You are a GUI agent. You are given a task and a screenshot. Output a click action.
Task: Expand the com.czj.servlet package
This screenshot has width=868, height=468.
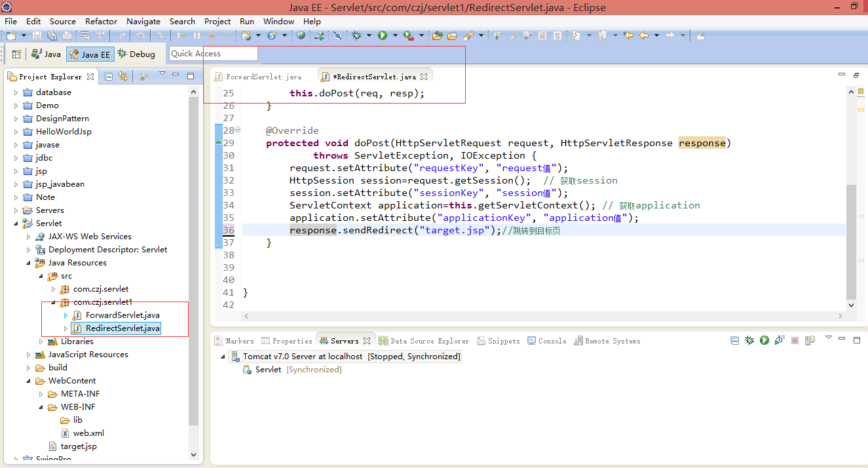click(54, 289)
